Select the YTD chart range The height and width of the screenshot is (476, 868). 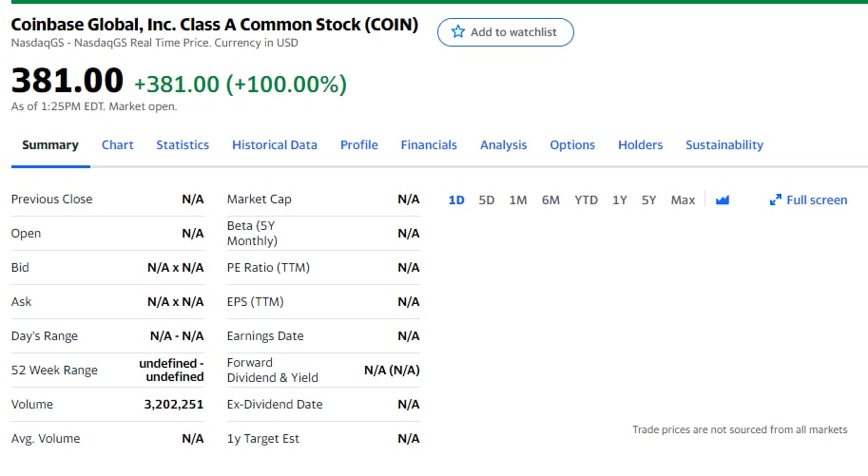click(x=587, y=200)
